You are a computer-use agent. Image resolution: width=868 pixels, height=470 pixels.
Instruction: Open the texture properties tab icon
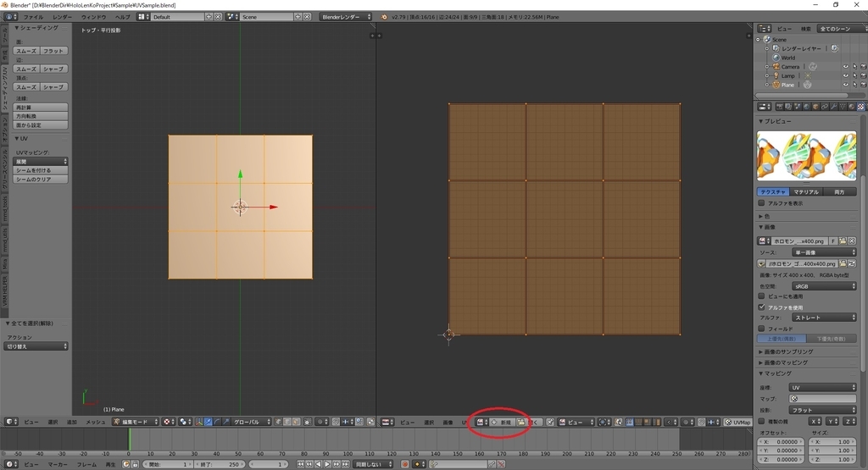click(861, 107)
